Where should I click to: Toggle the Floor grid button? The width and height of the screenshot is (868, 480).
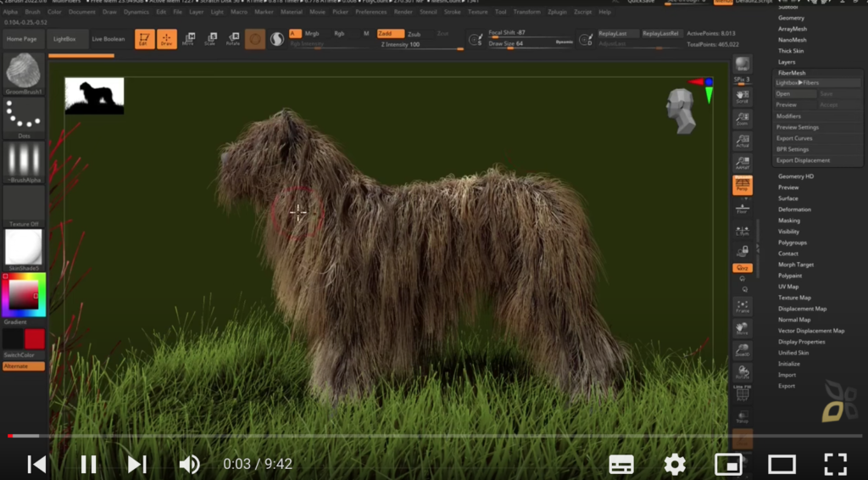(x=742, y=208)
